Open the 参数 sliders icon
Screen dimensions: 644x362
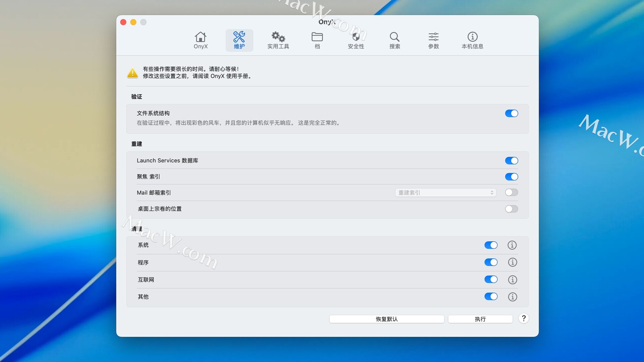click(433, 37)
